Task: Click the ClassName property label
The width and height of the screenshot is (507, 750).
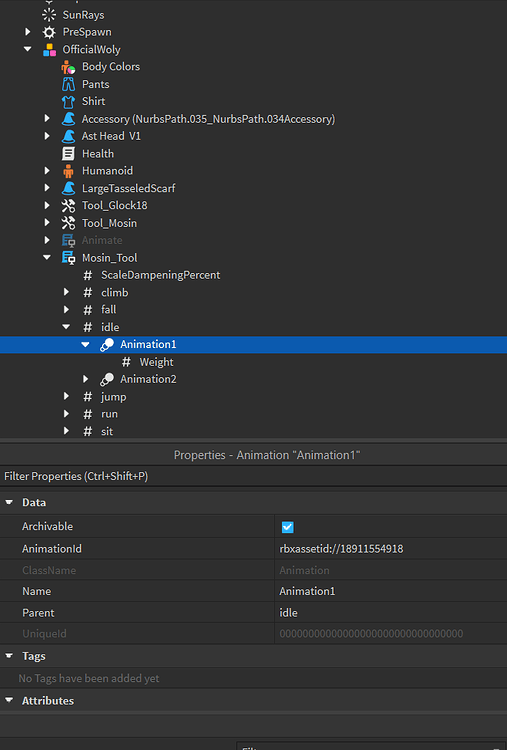Action: [49, 570]
